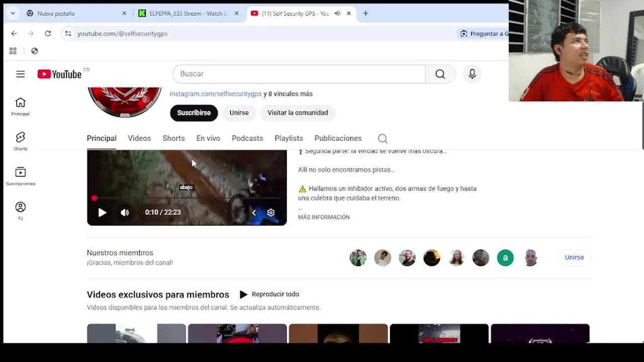Expand the player controls arrow

click(254, 212)
